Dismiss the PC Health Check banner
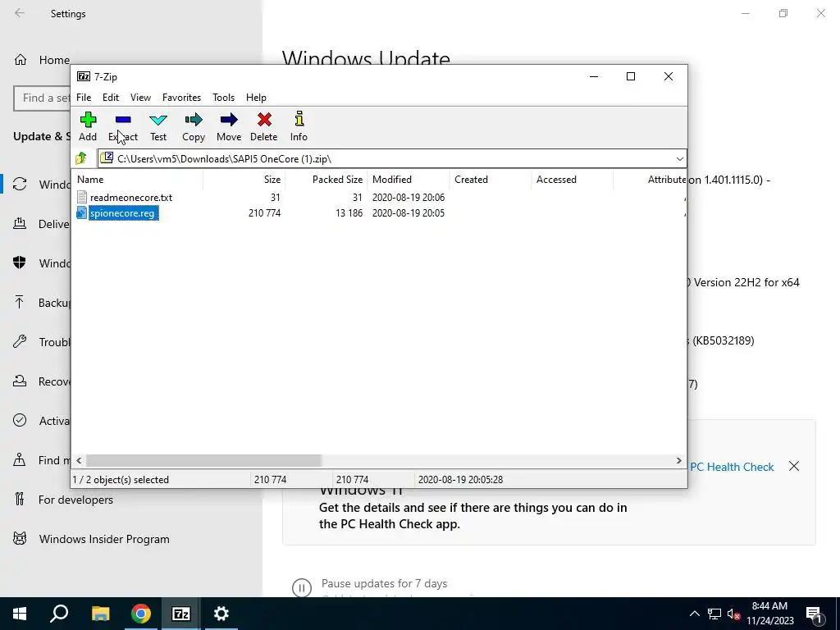 (x=794, y=466)
